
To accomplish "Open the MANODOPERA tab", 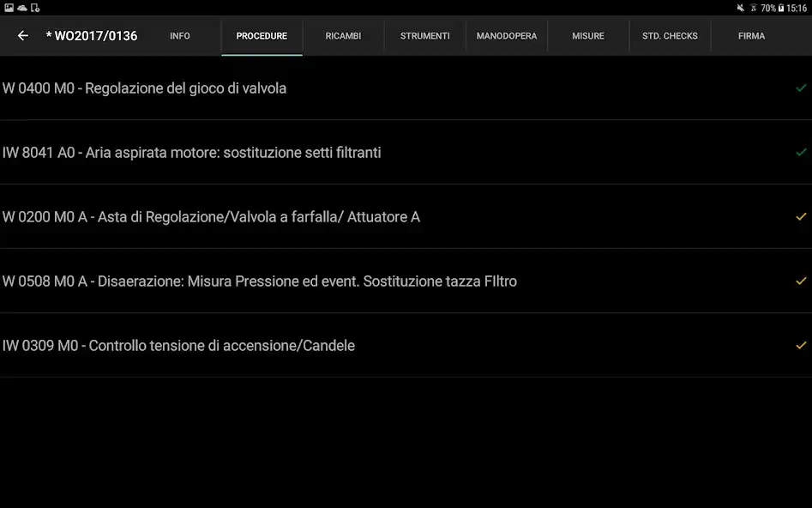I will 507,36.
